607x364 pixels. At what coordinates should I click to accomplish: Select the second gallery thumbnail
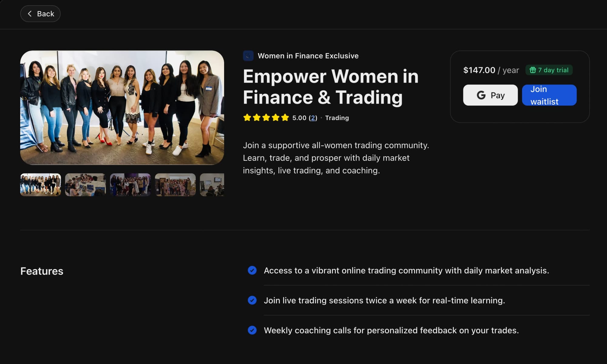(85, 185)
